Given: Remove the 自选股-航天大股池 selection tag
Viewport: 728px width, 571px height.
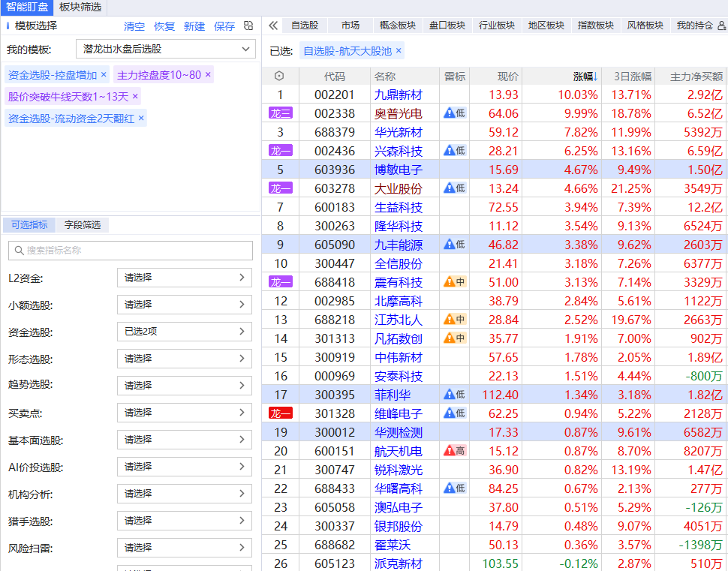Looking at the screenshot, I should click(x=399, y=51).
